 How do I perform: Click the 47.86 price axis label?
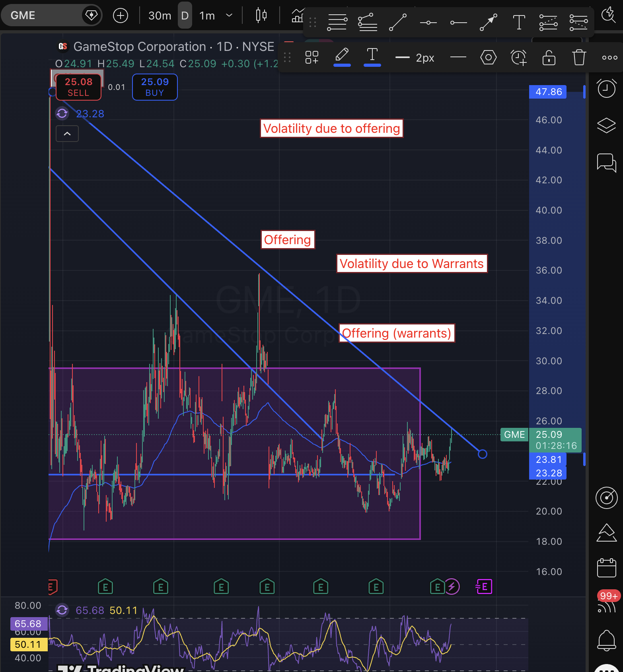(x=548, y=92)
